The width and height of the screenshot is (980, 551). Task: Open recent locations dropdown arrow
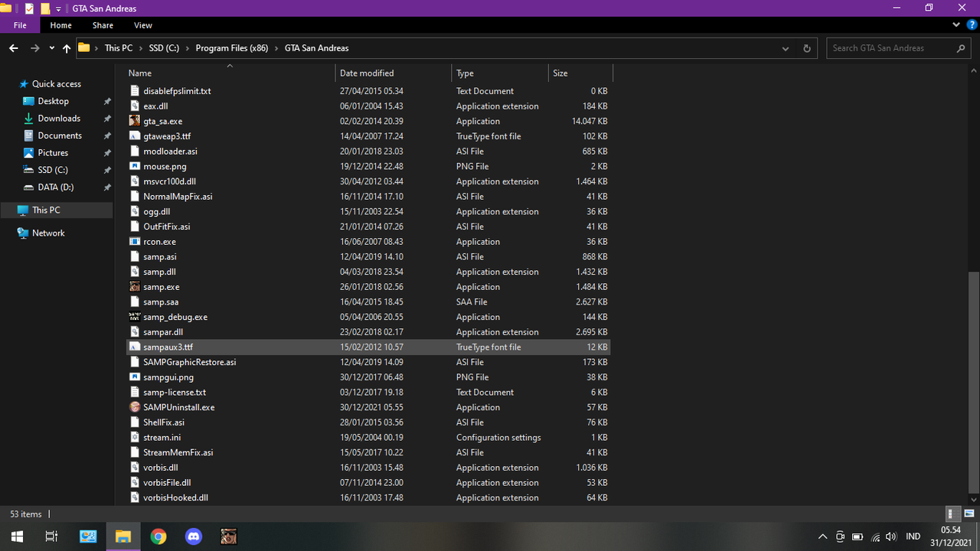pyautogui.click(x=51, y=48)
